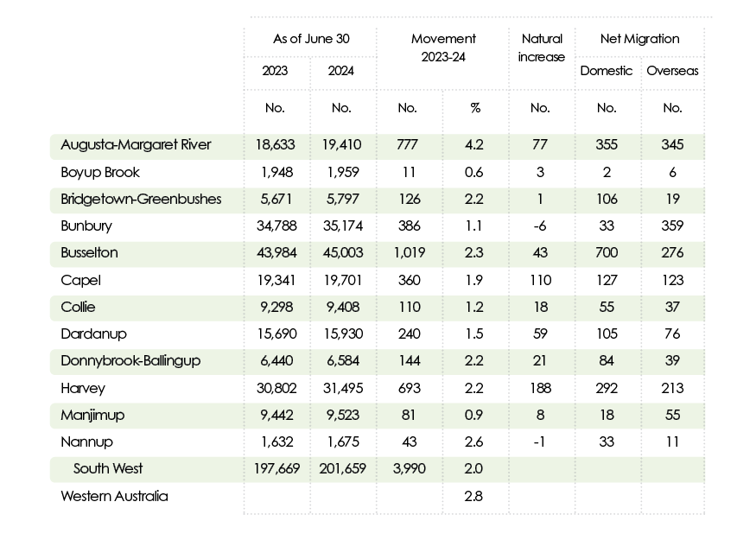Click the 2023 year sub-header
The image size is (756, 540).
pyautogui.click(x=275, y=71)
